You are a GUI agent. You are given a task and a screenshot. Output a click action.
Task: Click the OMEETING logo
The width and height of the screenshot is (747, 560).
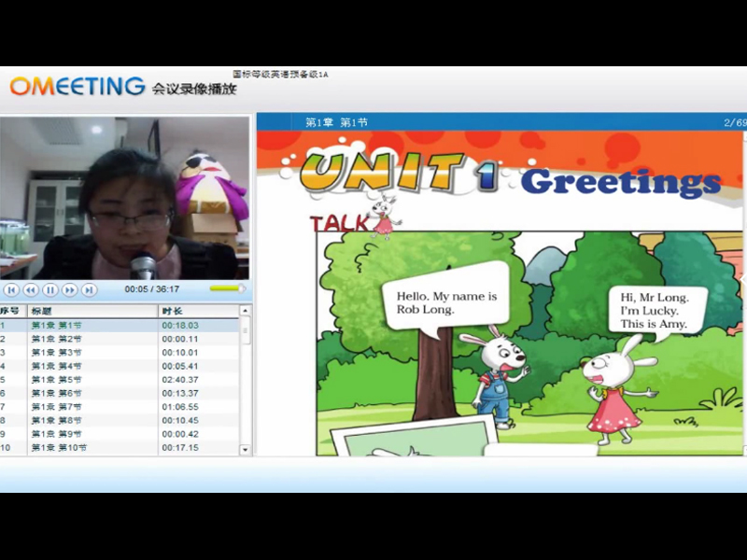78,87
